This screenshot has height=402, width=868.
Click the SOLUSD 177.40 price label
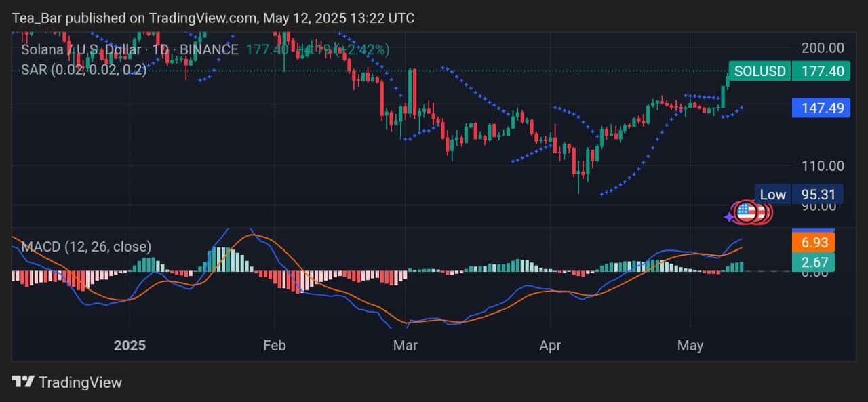[789, 71]
